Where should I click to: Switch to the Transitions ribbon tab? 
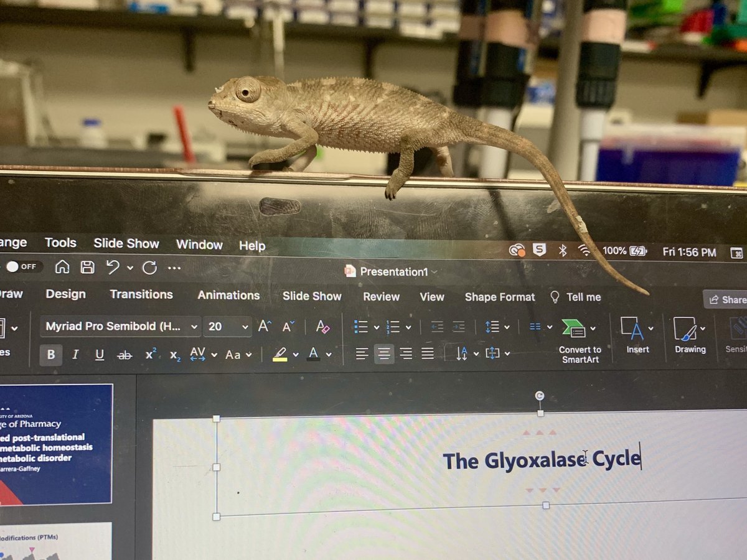pyautogui.click(x=141, y=294)
